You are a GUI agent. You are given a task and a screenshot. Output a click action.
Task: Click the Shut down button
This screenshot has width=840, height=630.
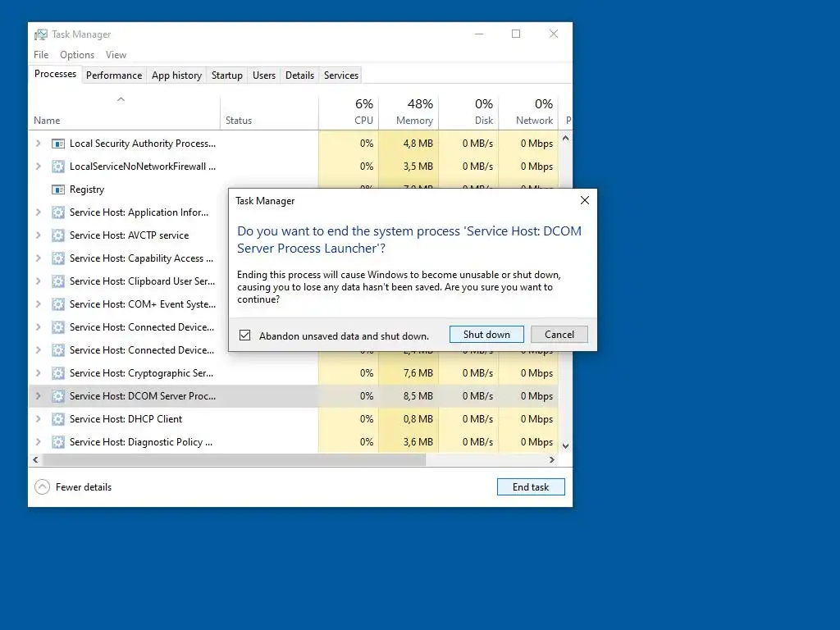coord(486,335)
